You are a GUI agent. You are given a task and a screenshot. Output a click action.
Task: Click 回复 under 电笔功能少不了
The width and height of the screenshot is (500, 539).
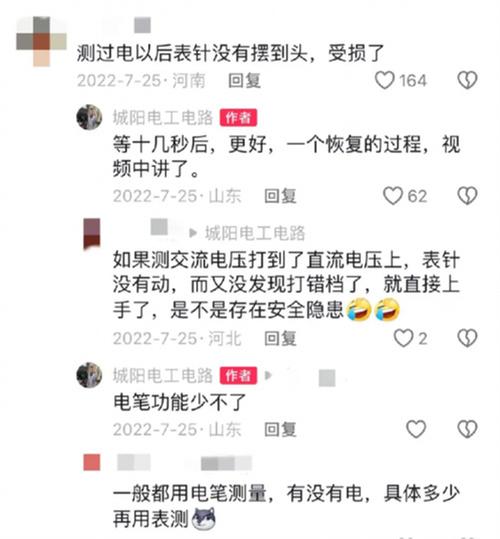click(280, 430)
